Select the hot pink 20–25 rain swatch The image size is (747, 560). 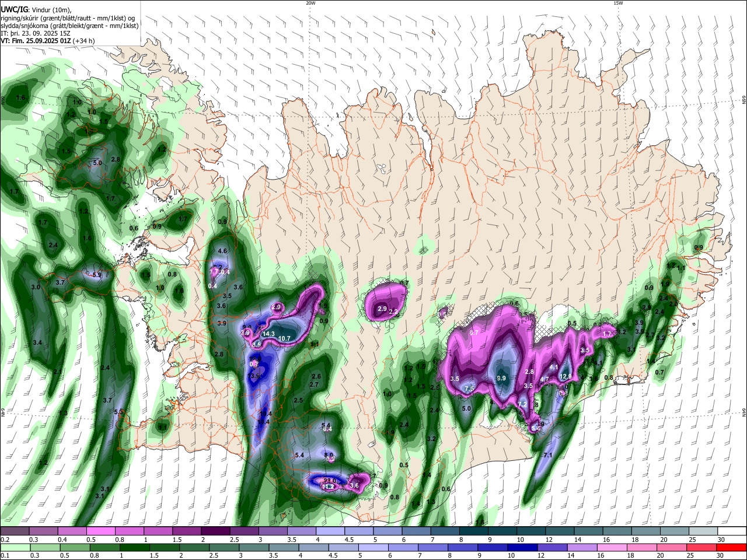[671, 547]
